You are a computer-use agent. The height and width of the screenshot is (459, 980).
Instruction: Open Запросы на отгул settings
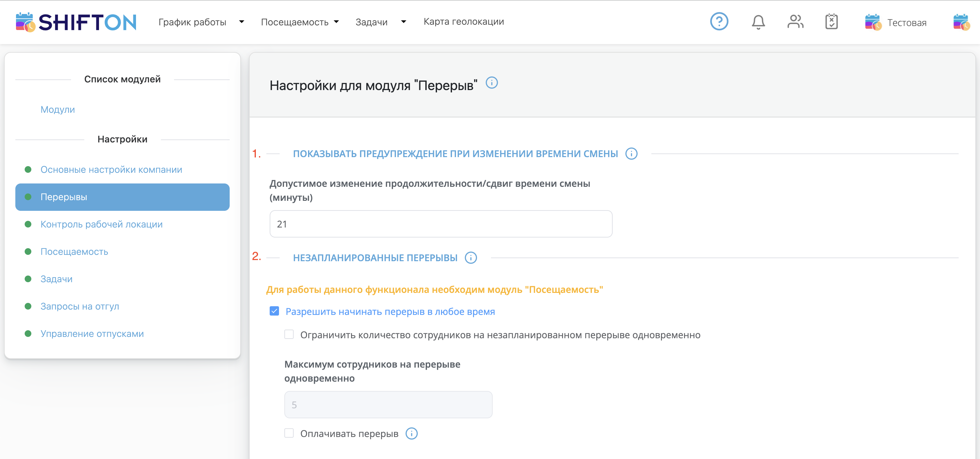coord(80,306)
